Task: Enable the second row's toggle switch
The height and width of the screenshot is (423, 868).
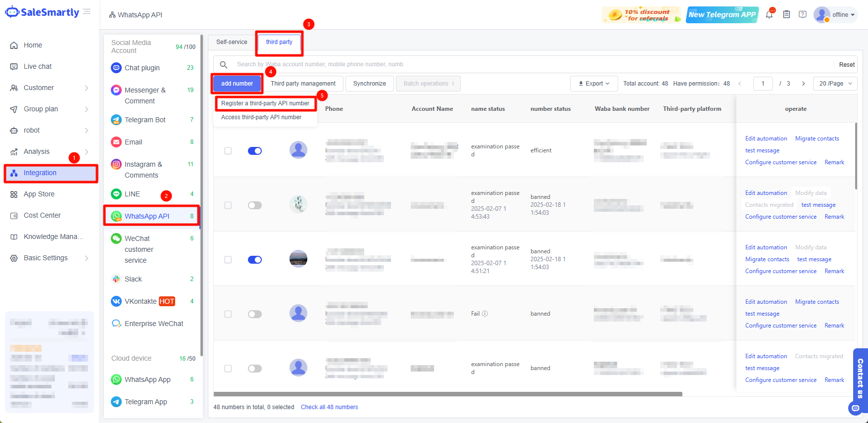Action: click(255, 205)
